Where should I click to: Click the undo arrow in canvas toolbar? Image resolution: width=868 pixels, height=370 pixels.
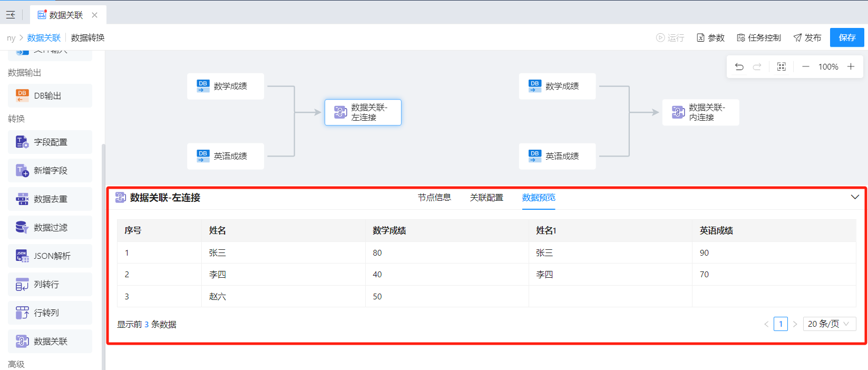(739, 67)
